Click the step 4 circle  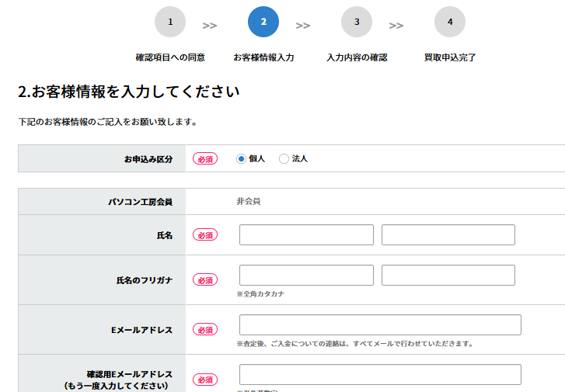pyautogui.click(x=450, y=22)
